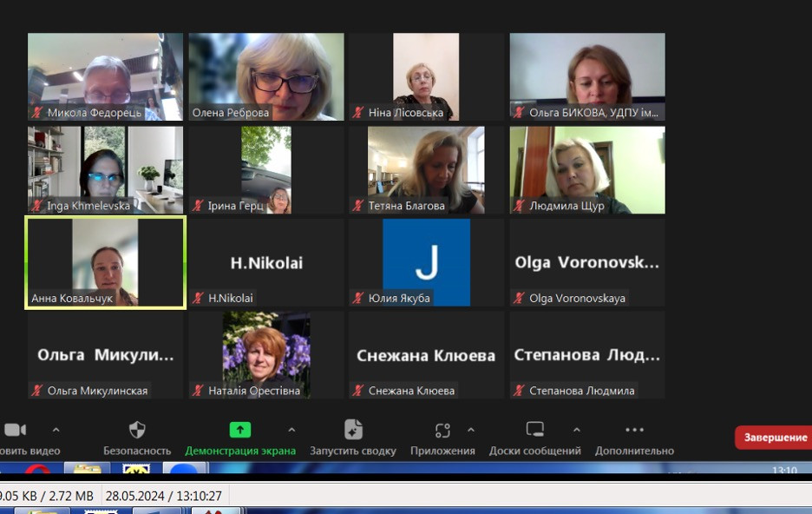Open the Безопасность shield icon
The width and height of the screenshot is (812, 514).
(137, 430)
